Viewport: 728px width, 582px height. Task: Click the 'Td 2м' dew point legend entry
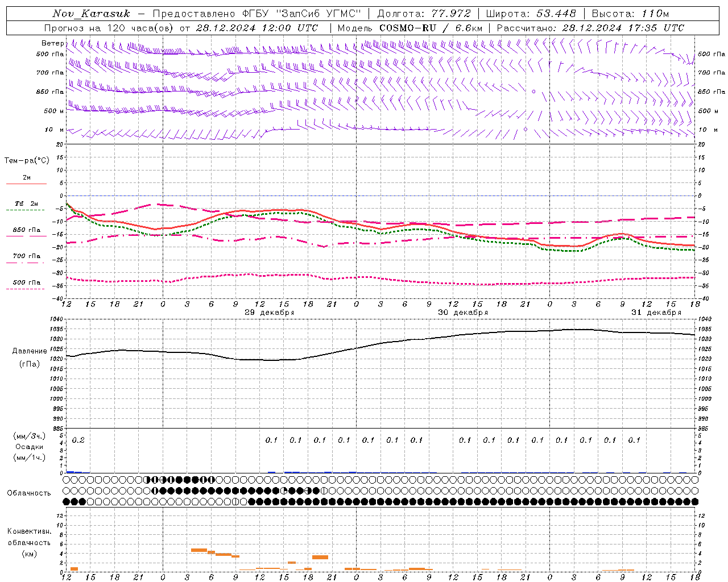27,203
